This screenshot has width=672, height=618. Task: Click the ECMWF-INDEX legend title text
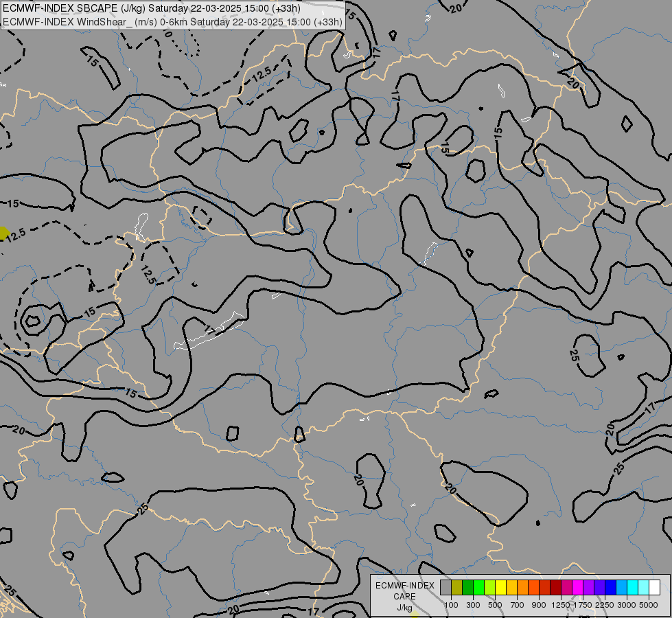[x=405, y=586]
